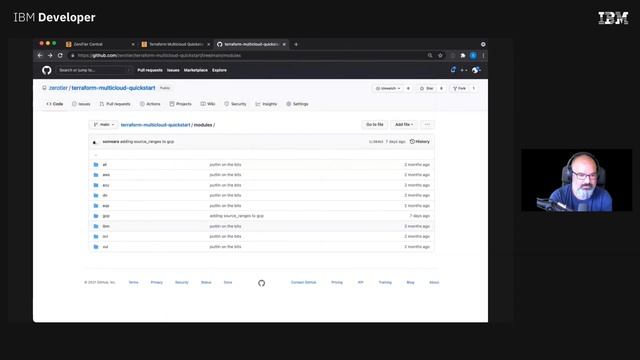Open the repository Issues tab
This screenshot has width=640, height=360.
tap(81, 104)
